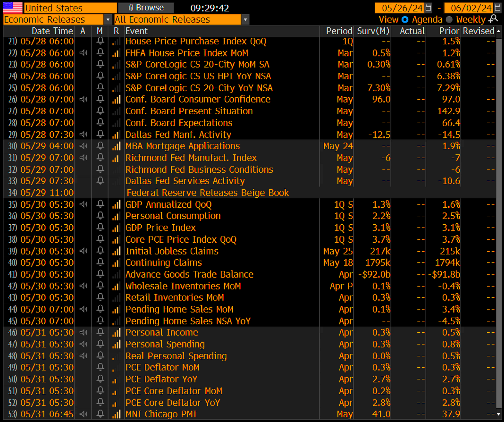Edit the end date field 06/02/24
The width and height of the screenshot is (504, 422).
[469, 8]
